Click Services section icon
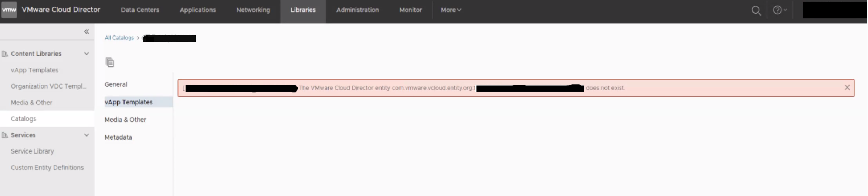Image resolution: width=868 pixels, height=196 pixels. pyautogui.click(x=5, y=135)
